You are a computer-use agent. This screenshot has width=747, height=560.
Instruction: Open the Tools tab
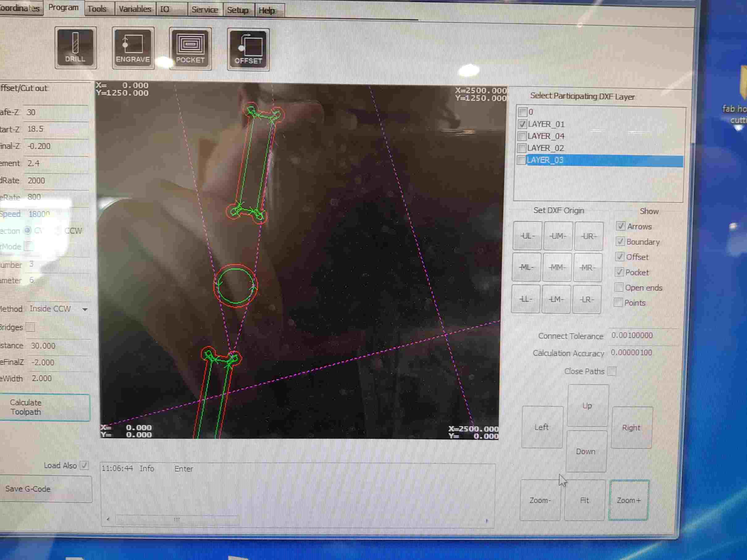[97, 9]
